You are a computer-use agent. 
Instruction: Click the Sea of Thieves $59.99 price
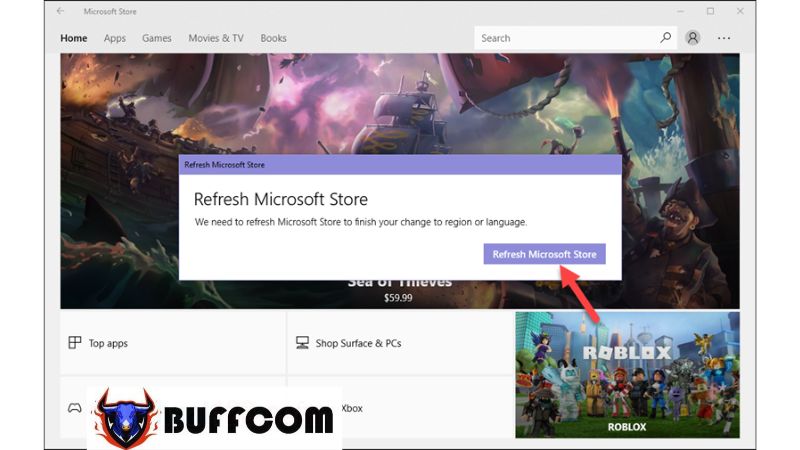[398, 298]
